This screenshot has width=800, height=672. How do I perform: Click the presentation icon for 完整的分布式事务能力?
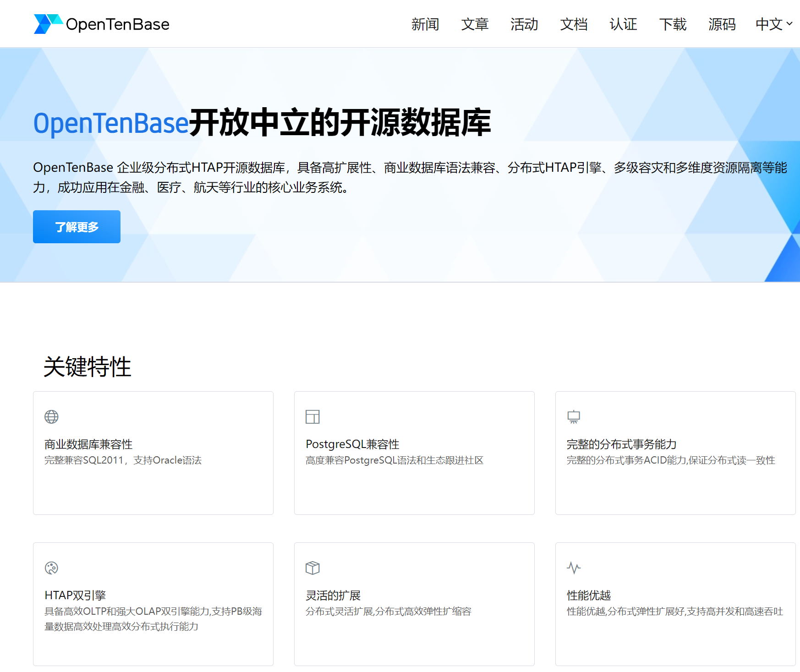(x=574, y=417)
